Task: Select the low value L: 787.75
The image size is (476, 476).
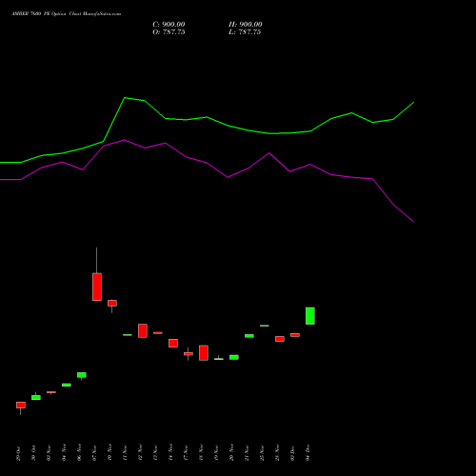Action: [245, 32]
